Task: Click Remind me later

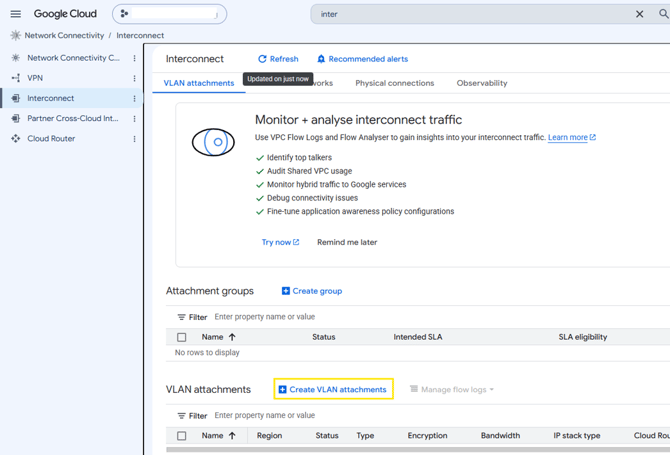Action: (x=347, y=242)
